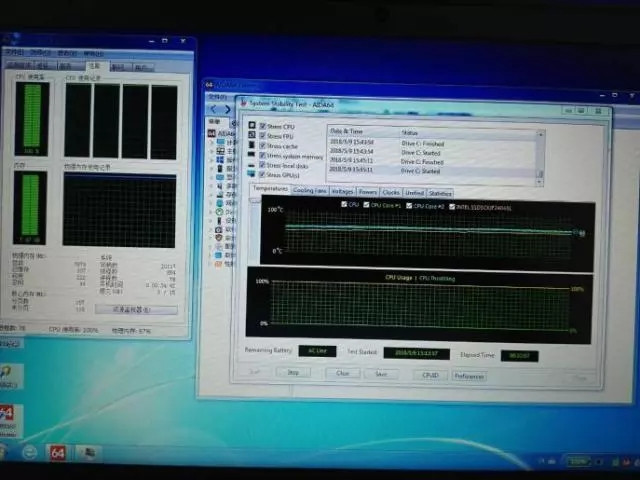Click Task Manager icon on the taskbar
Viewport: 640px width, 480px height.
89,453
